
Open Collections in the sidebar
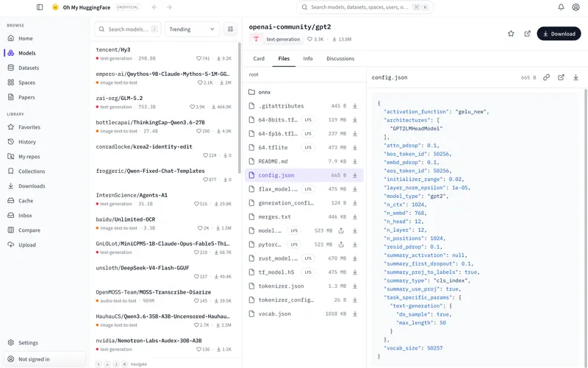point(45,171)
